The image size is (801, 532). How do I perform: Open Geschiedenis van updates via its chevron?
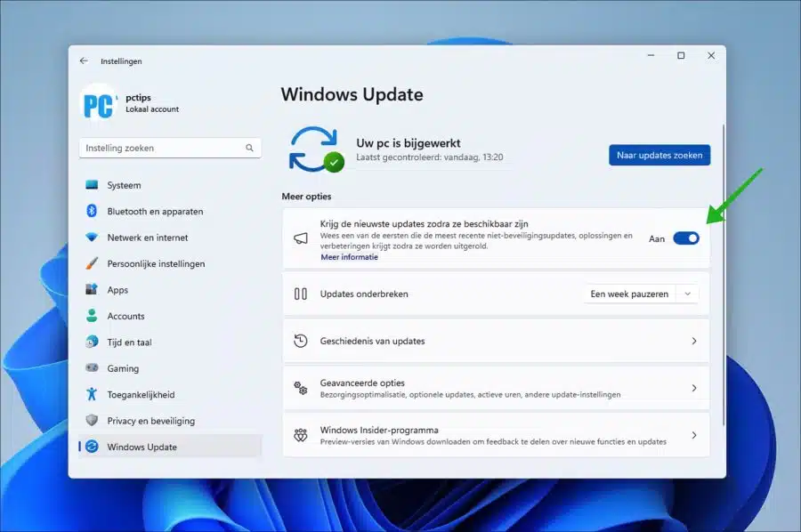(x=693, y=341)
